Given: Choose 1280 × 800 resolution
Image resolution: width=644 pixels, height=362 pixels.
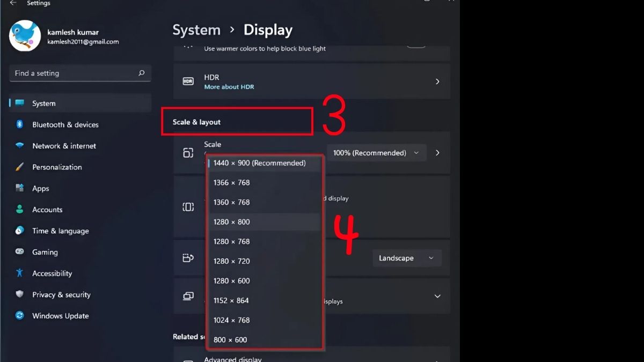Looking at the screenshot, I should coord(265,222).
